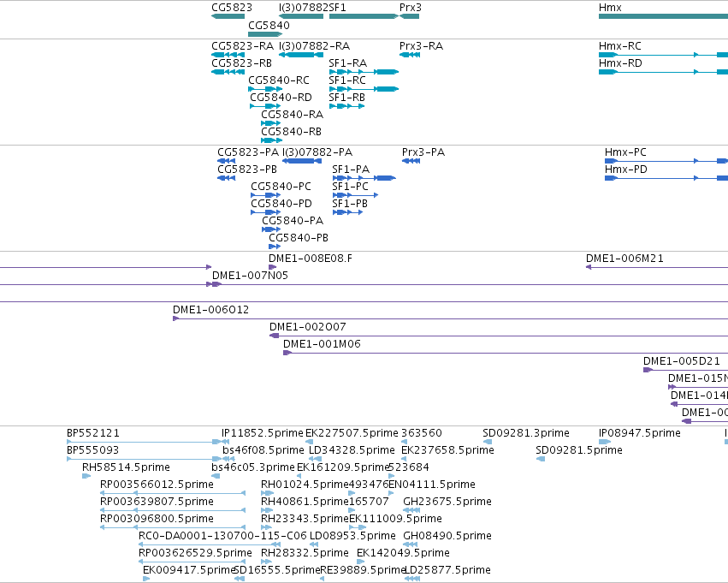The width and height of the screenshot is (728, 583).
Task: Open EST EK009417.5prime label
Action: (189, 570)
